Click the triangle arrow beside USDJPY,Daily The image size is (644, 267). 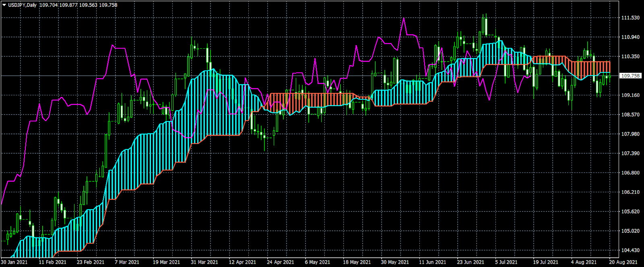pyautogui.click(x=4, y=5)
